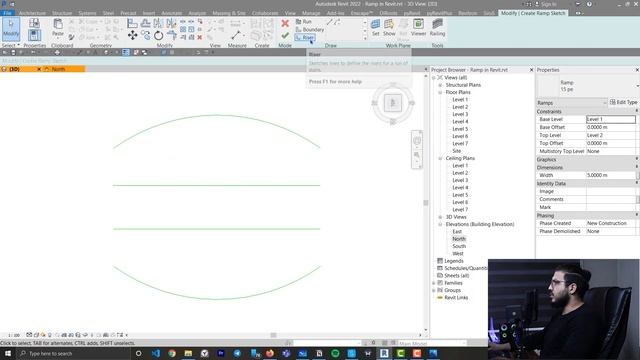This screenshot has height=360, width=640.
Task: Click the 1:100 view scale control
Action: click(x=14, y=335)
